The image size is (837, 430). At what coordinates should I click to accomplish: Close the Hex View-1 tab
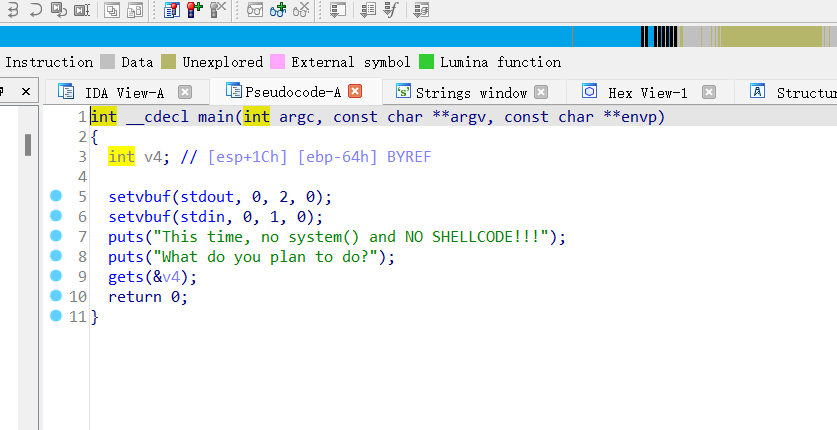pos(708,92)
